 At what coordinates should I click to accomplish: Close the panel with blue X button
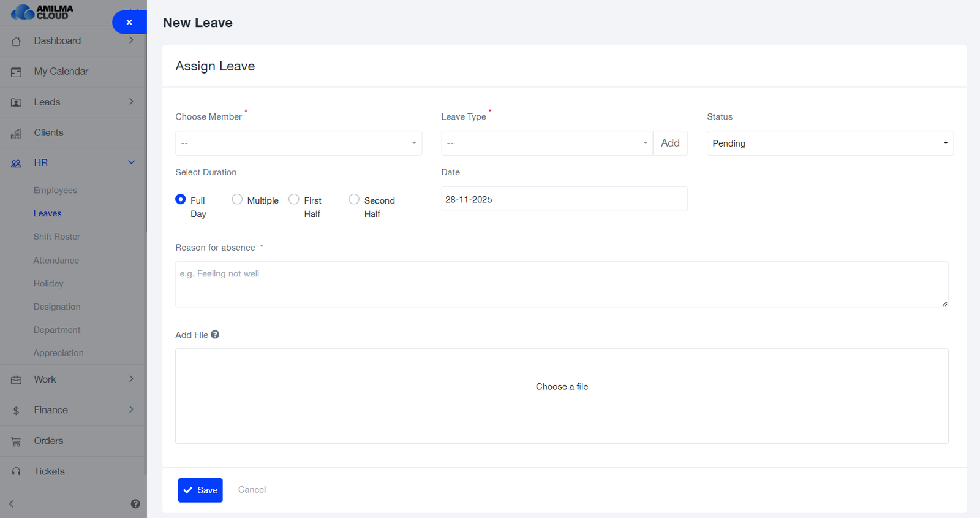[129, 22]
